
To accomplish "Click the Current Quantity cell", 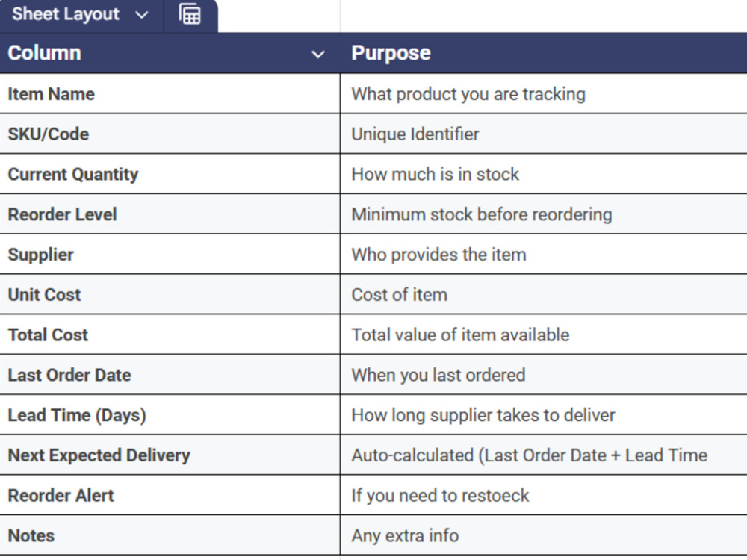I will coord(170,174).
